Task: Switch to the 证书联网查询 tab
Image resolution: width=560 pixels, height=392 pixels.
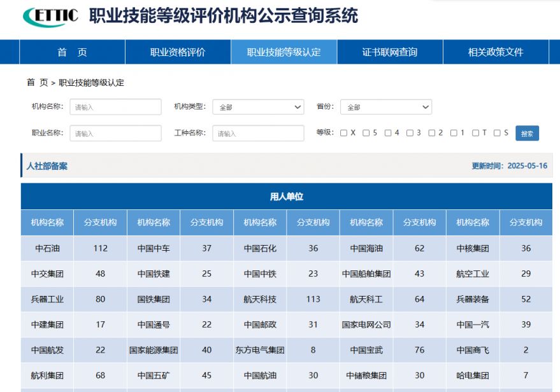Action: 390,52
